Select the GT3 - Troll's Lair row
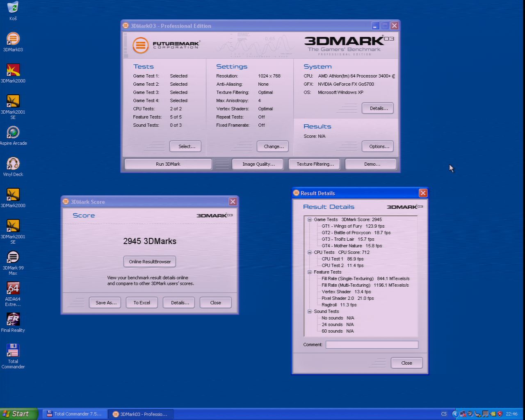This screenshot has height=420, width=525. [348, 239]
